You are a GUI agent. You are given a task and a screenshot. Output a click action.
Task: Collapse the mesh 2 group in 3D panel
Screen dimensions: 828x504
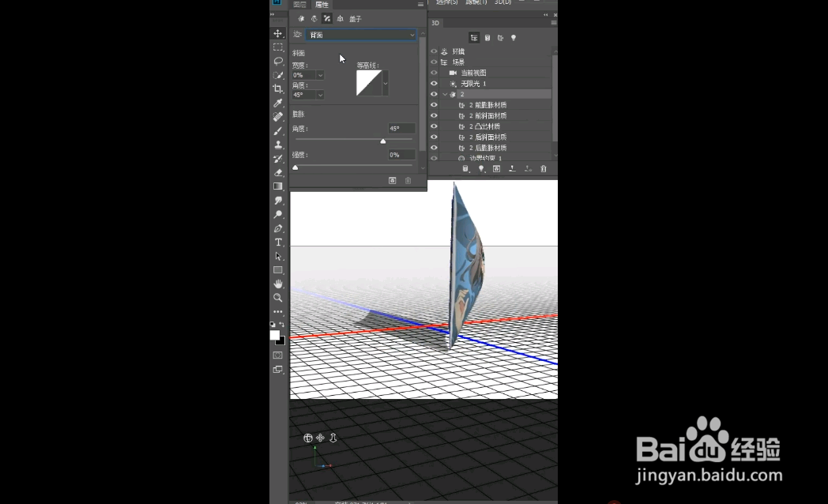click(x=445, y=94)
